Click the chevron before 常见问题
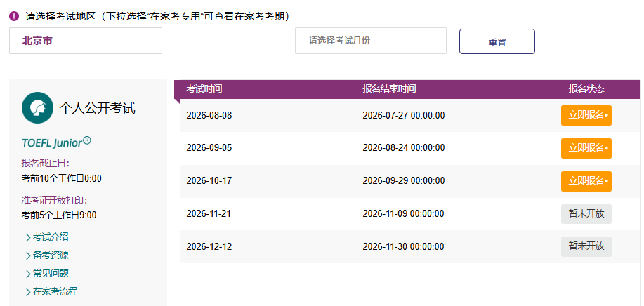This screenshot has width=644, height=306. pos(28,274)
